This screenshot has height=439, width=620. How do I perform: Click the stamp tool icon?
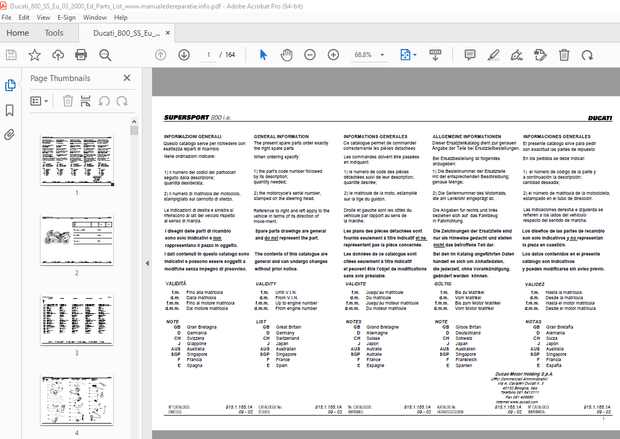tap(540, 55)
